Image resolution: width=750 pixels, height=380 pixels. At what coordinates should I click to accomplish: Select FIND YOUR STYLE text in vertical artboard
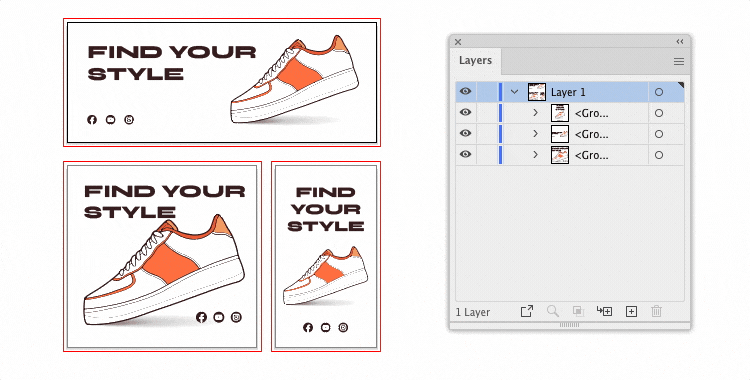pos(326,209)
